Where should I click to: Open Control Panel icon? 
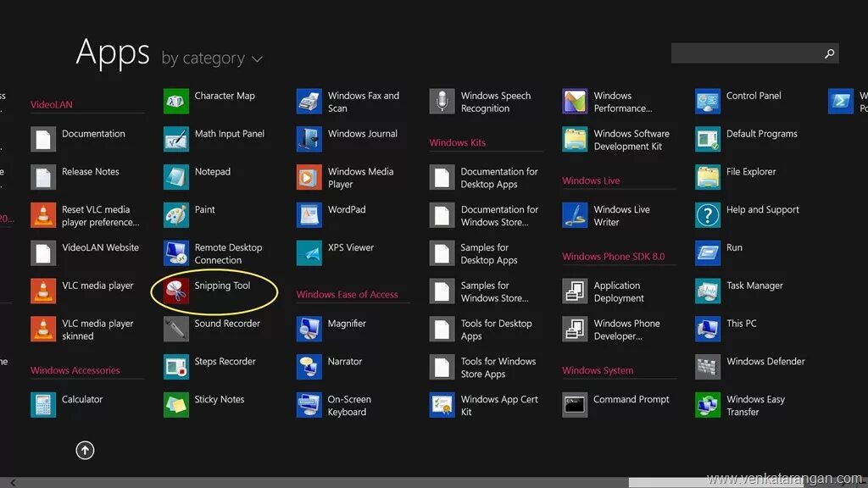708,102
